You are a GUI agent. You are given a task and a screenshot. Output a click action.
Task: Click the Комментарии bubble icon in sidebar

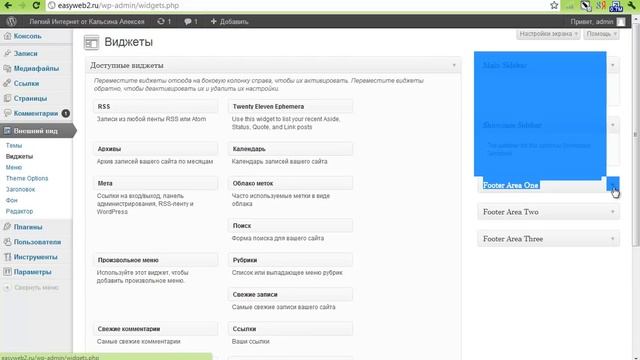click(x=7, y=113)
